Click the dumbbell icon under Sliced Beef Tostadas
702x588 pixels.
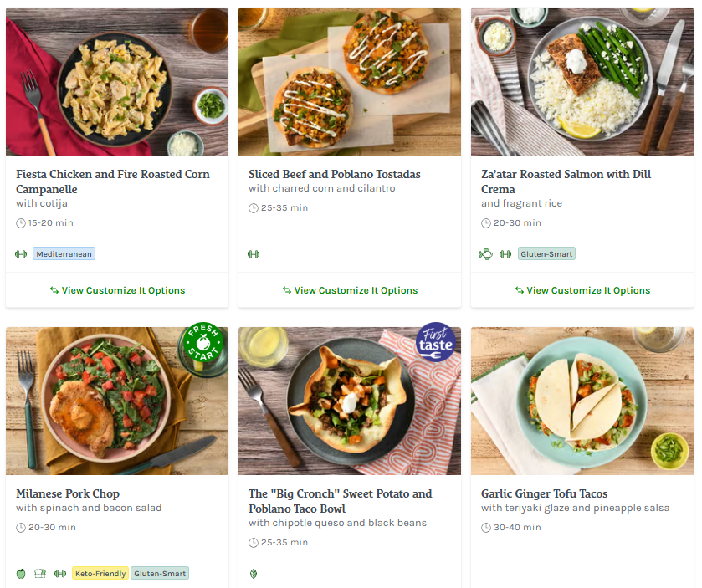254,253
